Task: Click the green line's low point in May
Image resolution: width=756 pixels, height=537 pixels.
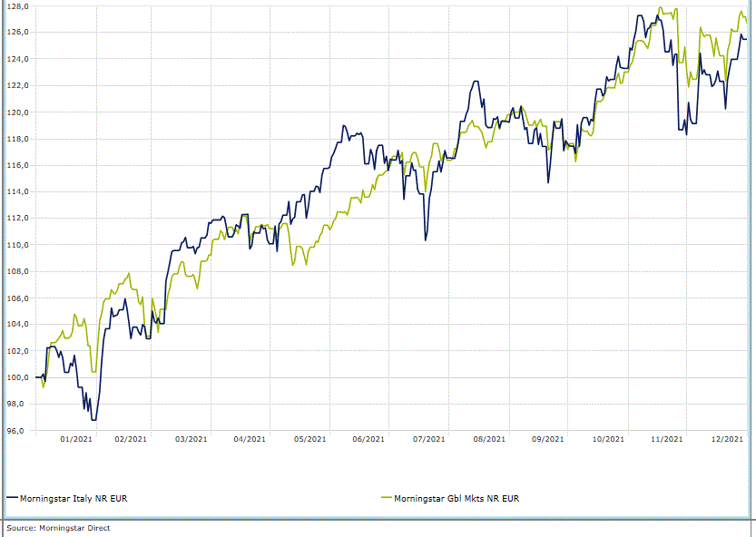Action: click(x=292, y=265)
